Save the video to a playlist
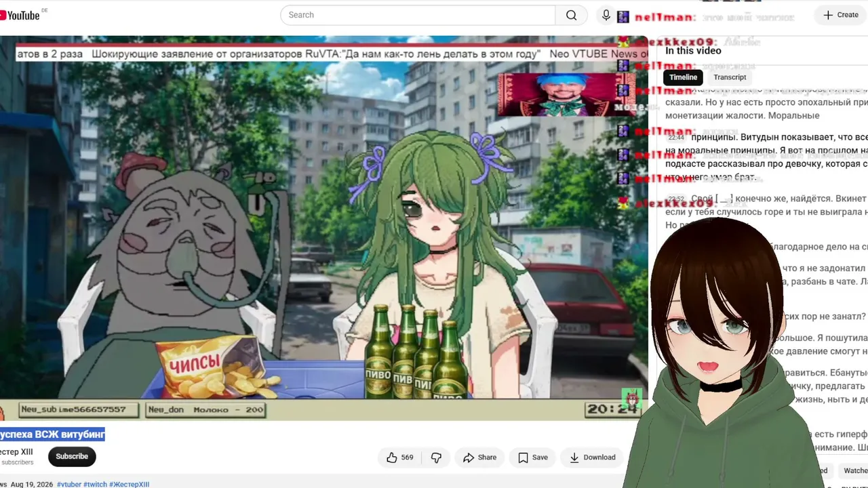This screenshot has height=488, width=868. coord(533,457)
